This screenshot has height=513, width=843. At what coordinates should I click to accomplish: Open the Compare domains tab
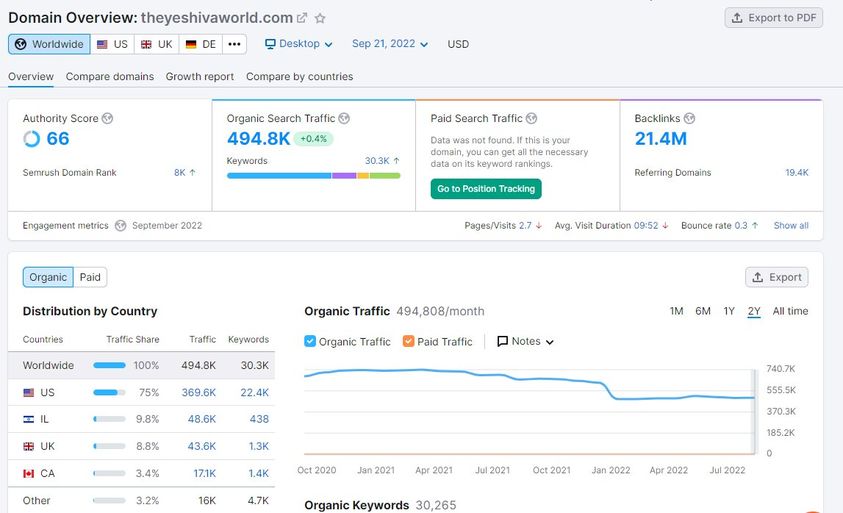110,76
